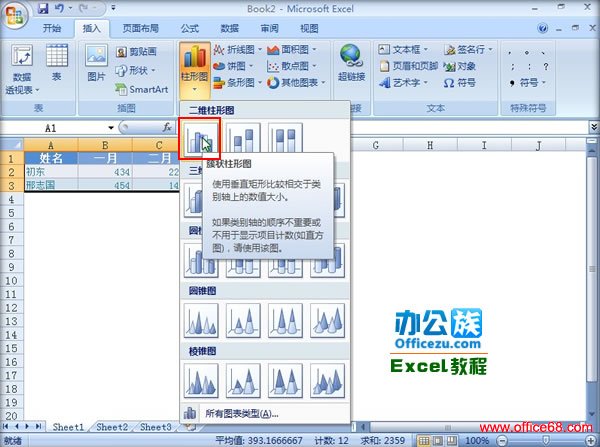This screenshot has width=600, height=447.
Task: Switch to the Sheet3 worksheet tab
Action: [155, 427]
